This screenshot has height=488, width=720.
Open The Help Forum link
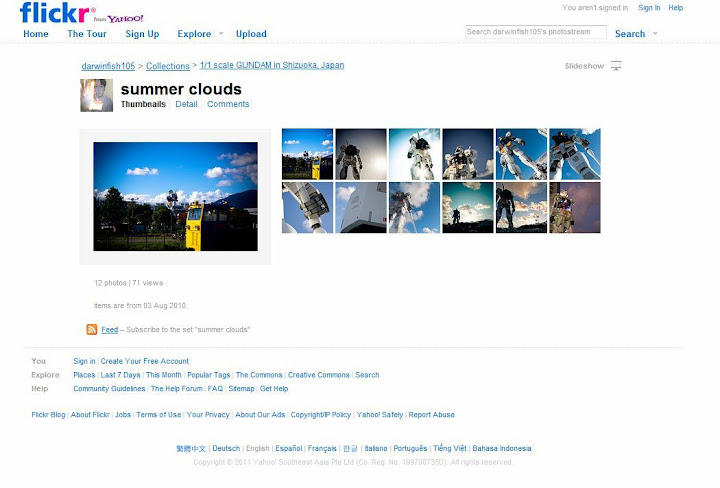pos(177,389)
